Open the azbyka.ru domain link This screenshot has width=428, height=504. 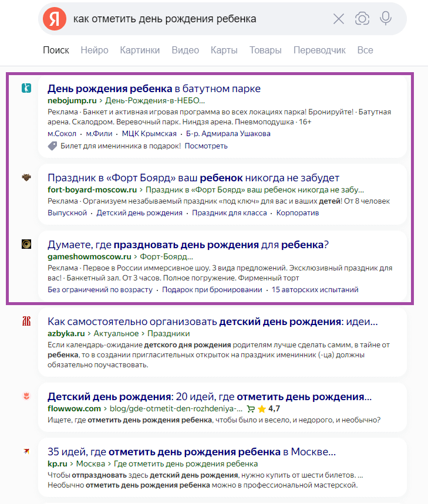pos(66,333)
